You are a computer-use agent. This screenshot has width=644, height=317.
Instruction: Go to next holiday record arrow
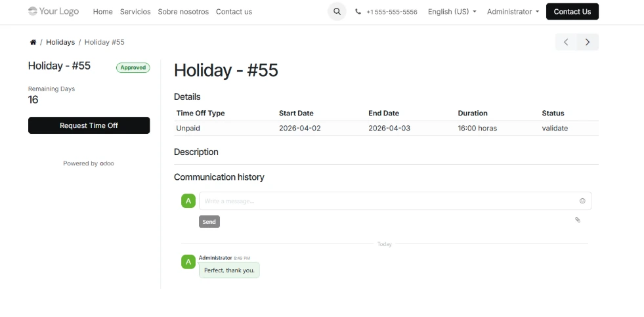coord(588,42)
